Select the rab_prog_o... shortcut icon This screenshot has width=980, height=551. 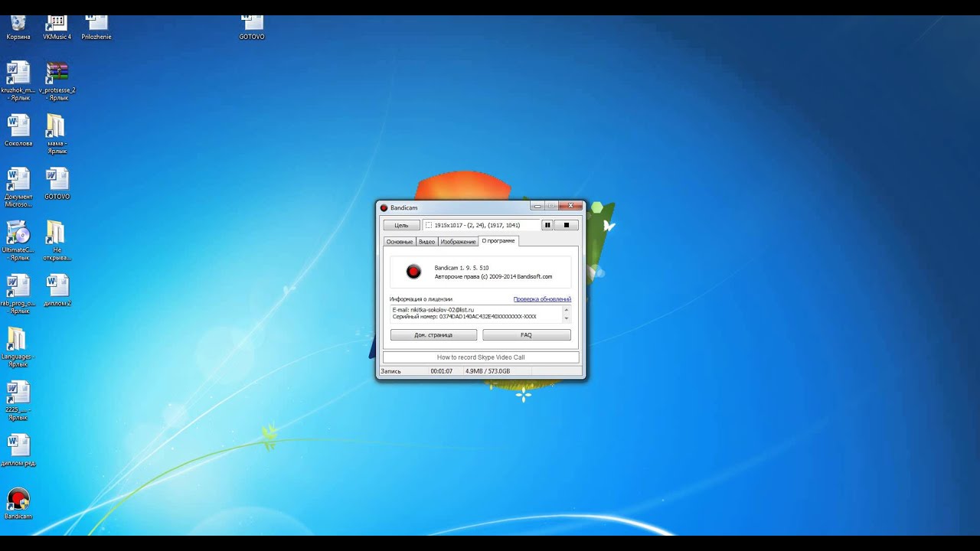[x=18, y=295]
